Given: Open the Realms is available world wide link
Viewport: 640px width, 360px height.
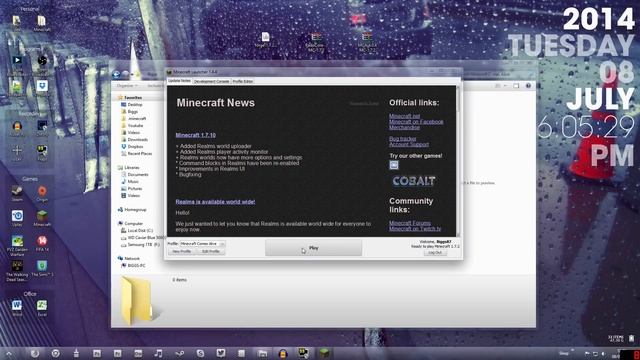Looking at the screenshot, I should click(215, 202).
